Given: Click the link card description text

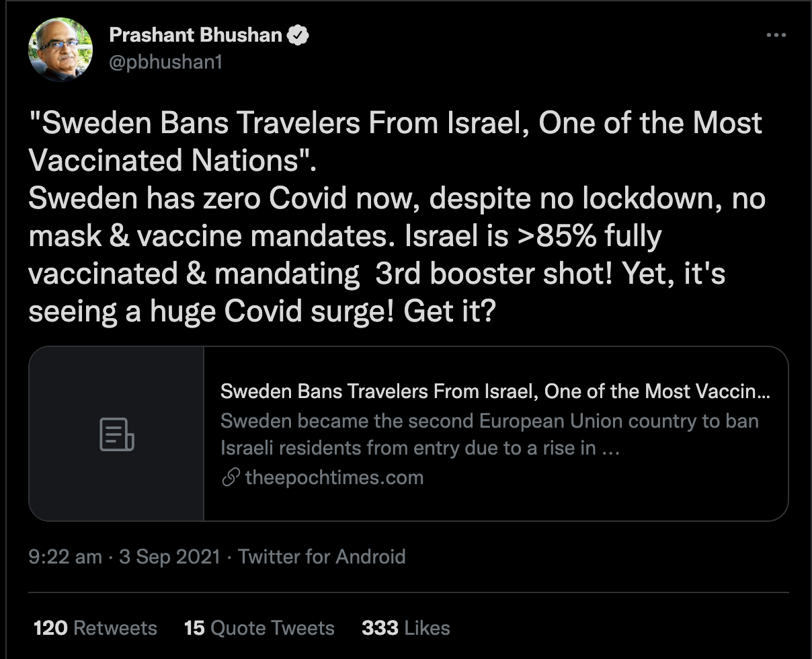Looking at the screenshot, I should coord(489,434).
